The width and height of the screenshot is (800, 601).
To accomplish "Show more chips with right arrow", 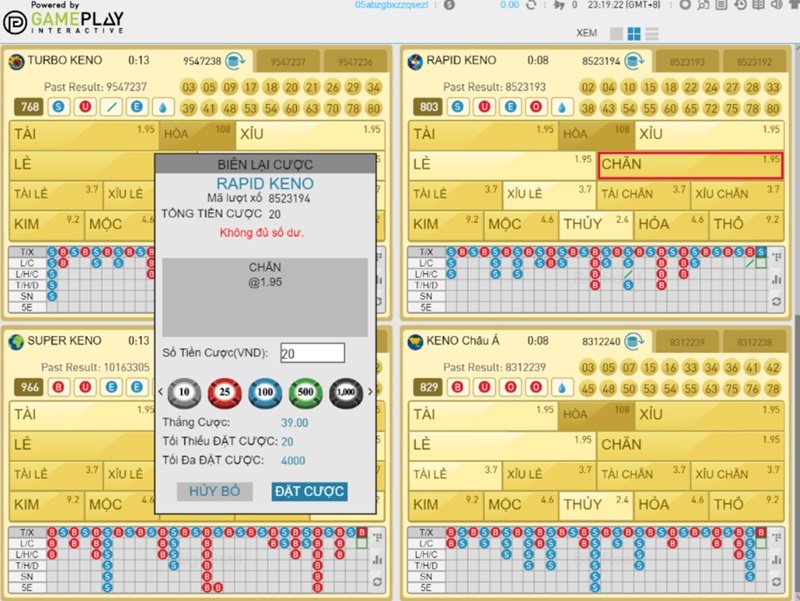I will pyautogui.click(x=370, y=392).
